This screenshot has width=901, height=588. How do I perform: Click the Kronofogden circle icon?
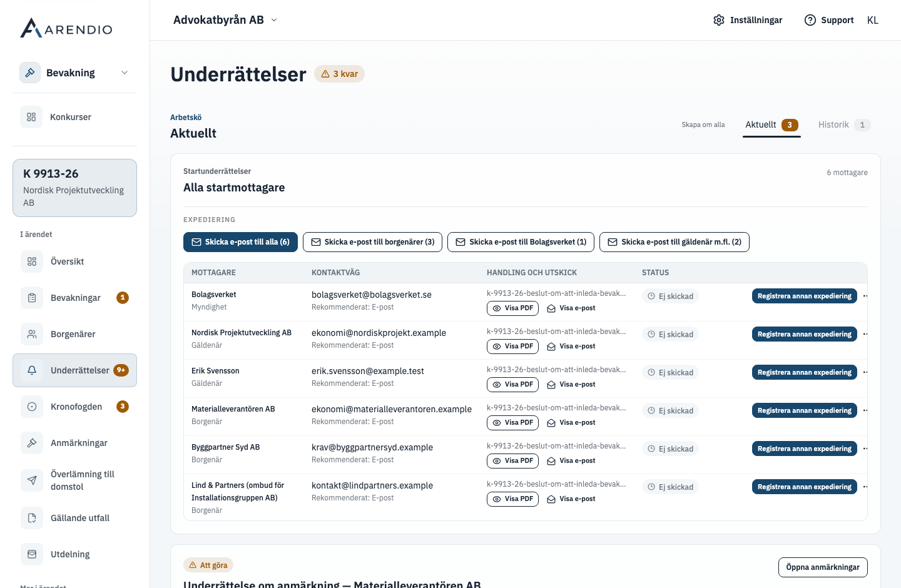coord(32,407)
